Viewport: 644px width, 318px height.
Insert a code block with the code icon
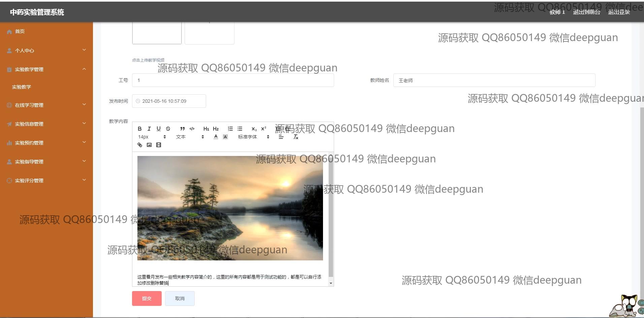pyautogui.click(x=192, y=129)
